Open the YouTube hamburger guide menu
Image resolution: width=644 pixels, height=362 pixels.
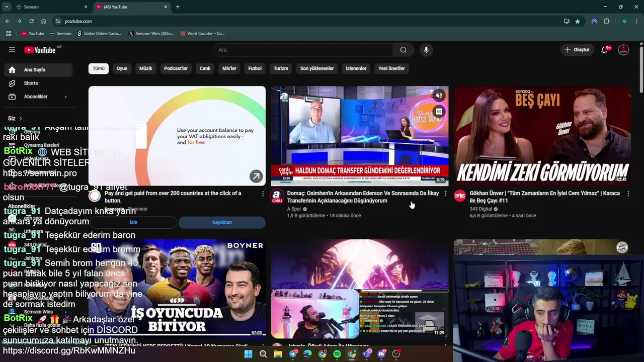(x=12, y=50)
